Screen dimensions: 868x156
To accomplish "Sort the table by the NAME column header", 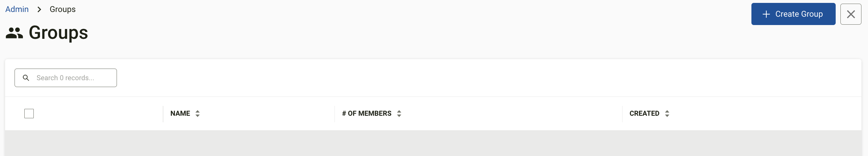I will coord(180,114).
